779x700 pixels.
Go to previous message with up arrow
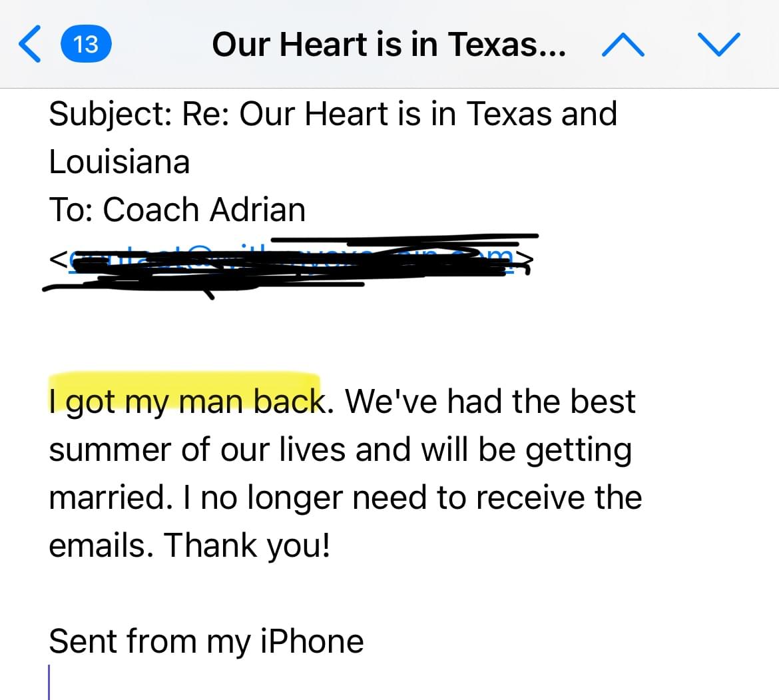tap(623, 45)
